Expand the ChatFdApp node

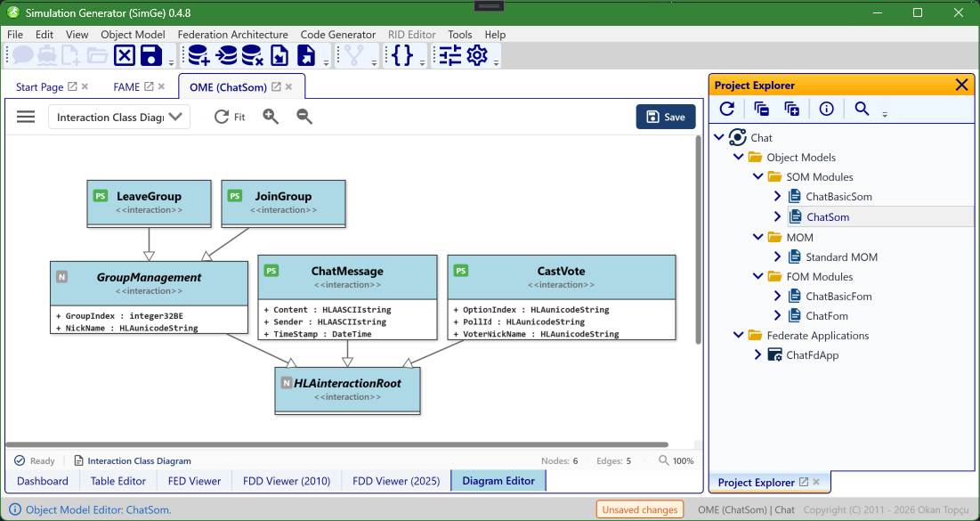pyautogui.click(x=758, y=355)
